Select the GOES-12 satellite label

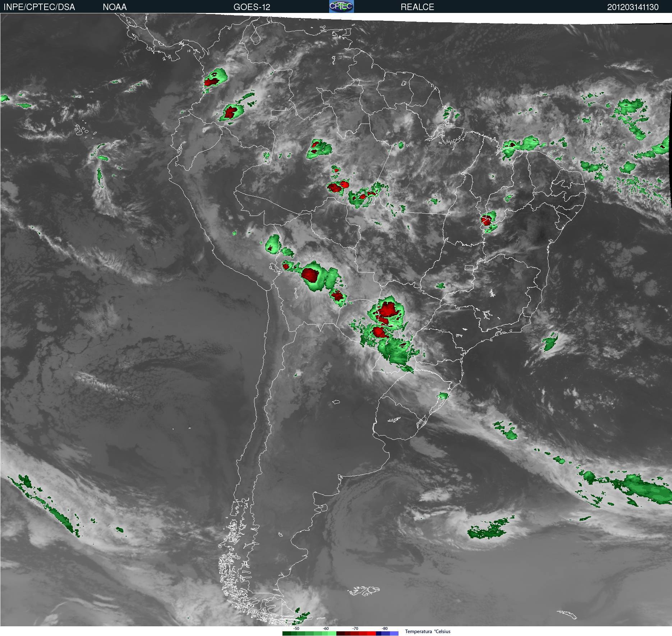pos(252,7)
